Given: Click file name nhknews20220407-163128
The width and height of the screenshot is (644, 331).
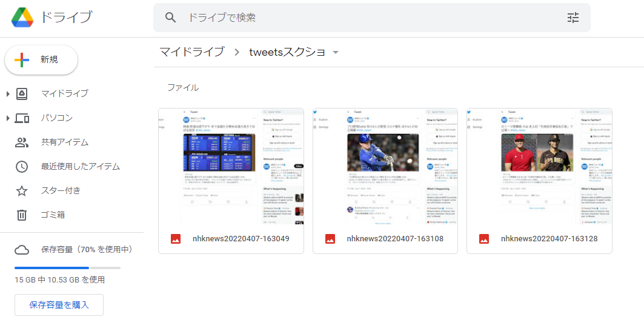Looking at the screenshot, I should [549, 239].
